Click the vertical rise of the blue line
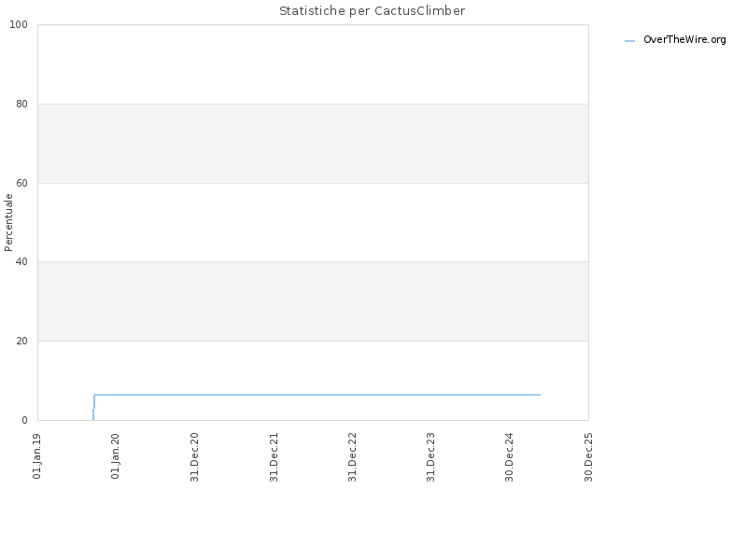 point(94,407)
